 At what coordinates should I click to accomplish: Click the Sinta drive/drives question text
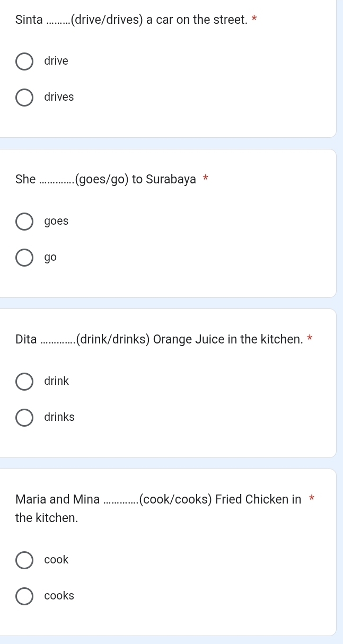[x=131, y=20]
